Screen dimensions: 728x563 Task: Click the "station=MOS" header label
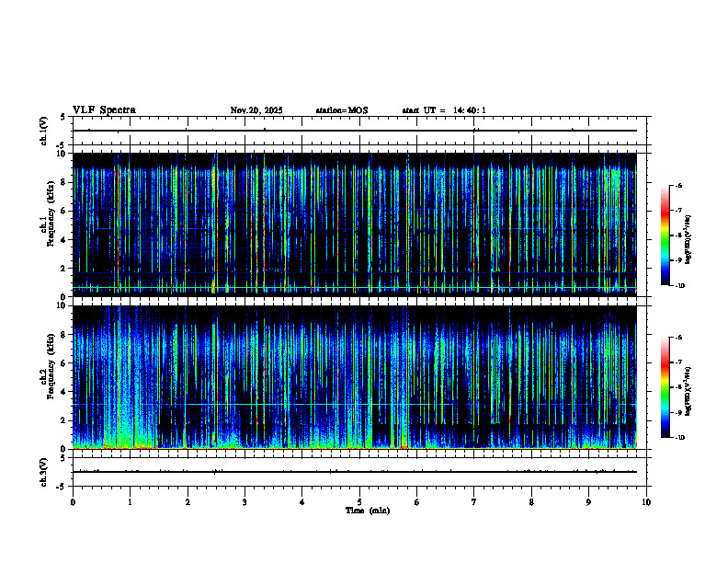pyautogui.click(x=342, y=110)
